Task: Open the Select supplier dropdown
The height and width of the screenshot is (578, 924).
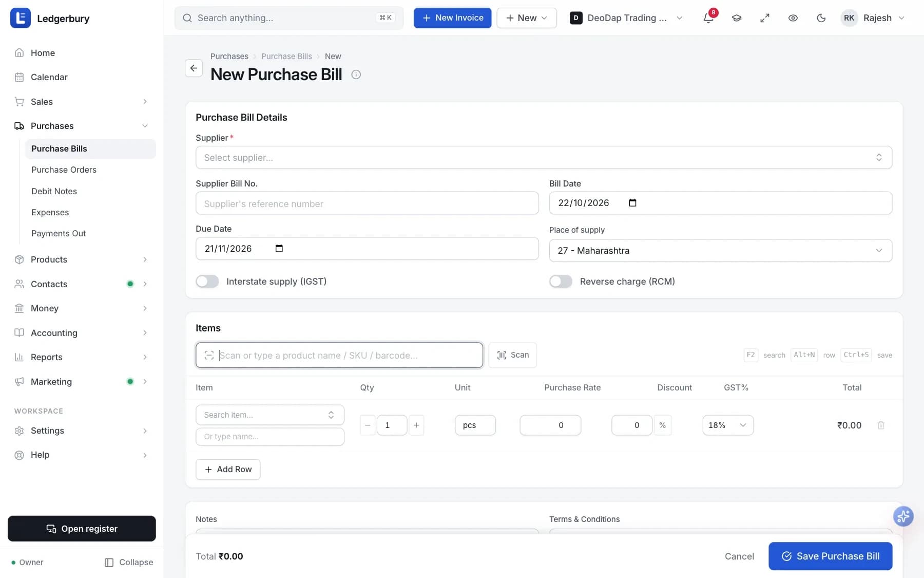Action: pyautogui.click(x=544, y=157)
